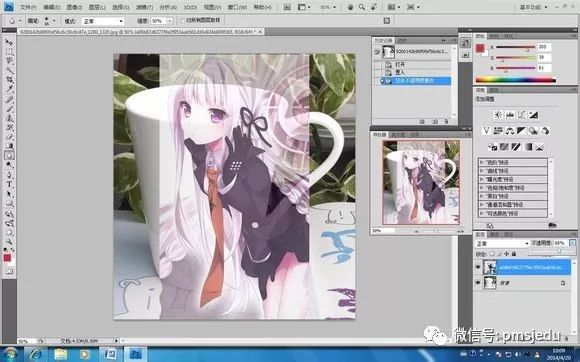Screen dimensions: 580x362
Task: Click the R channel slider in Color panel
Action: coord(515,47)
